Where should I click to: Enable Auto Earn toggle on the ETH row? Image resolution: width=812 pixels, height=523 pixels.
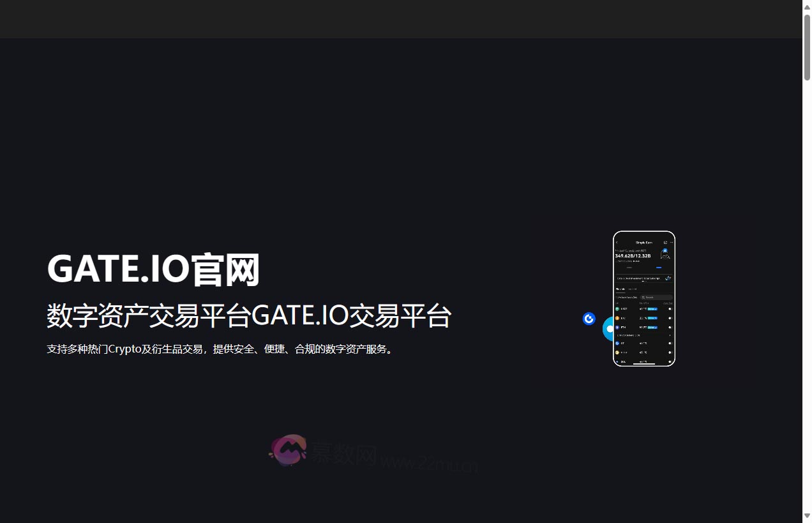(669, 327)
